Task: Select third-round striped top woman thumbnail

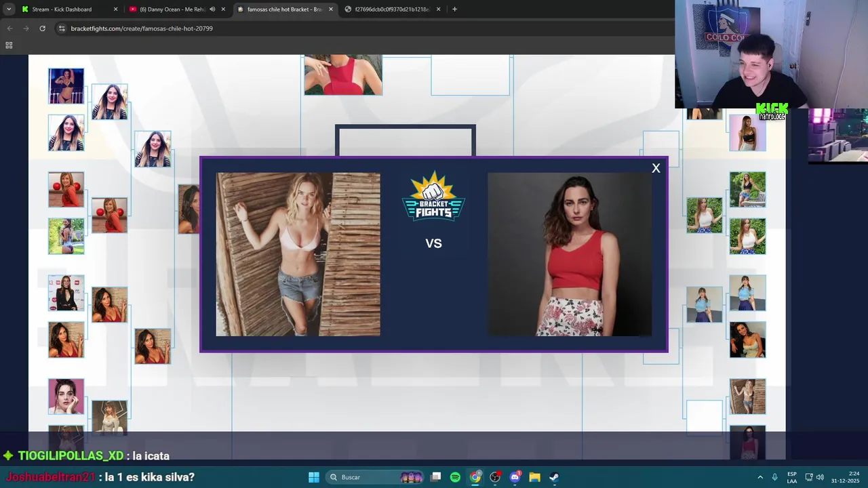Action: (153, 149)
